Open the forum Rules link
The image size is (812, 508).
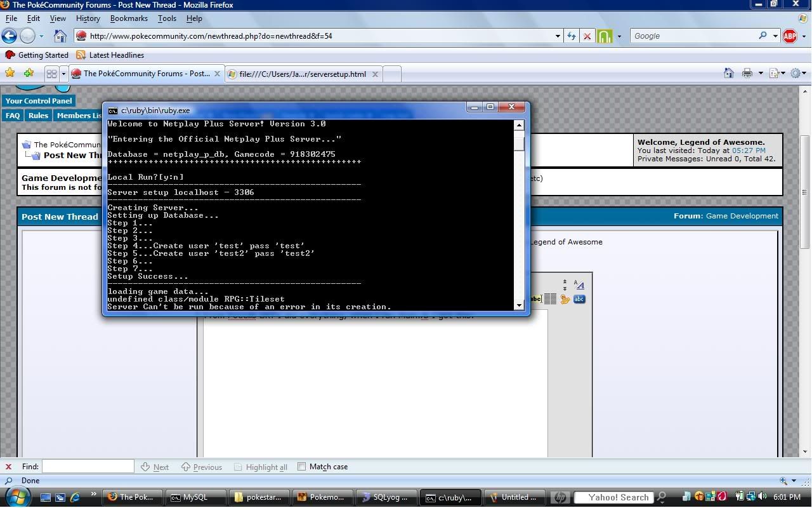click(x=38, y=116)
